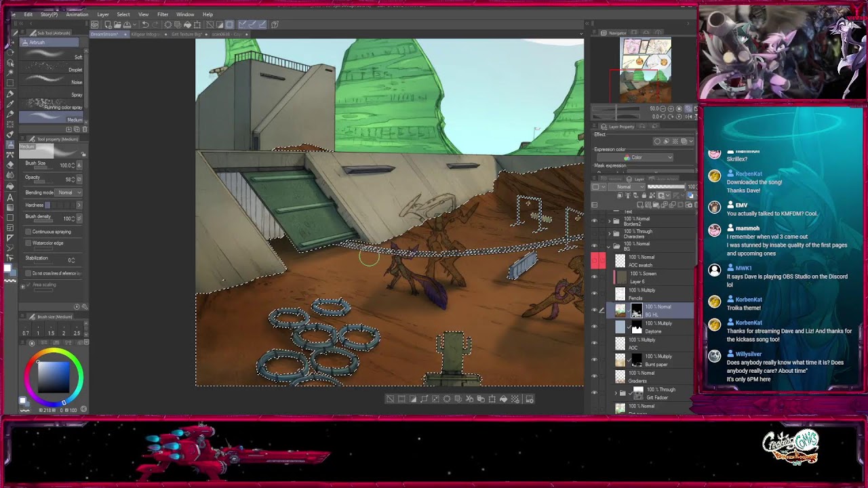Hide the BG HL layer
This screenshot has width=868, height=488.
coord(595,310)
